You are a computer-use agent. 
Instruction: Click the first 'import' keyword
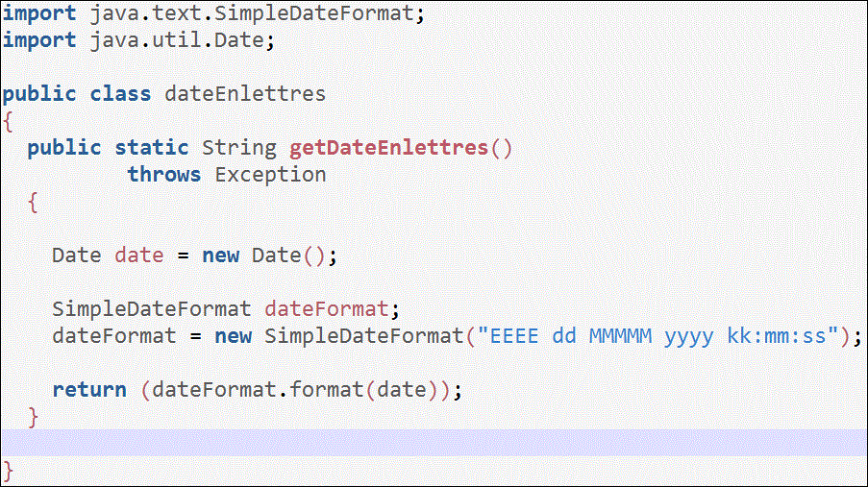click(x=39, y=13)
